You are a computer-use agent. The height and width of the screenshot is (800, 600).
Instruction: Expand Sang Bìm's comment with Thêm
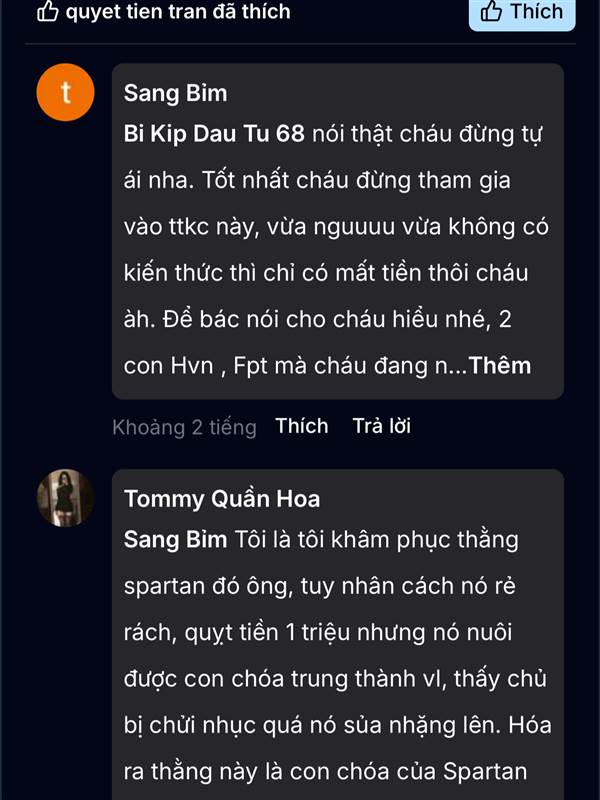[x=500, y=365]
